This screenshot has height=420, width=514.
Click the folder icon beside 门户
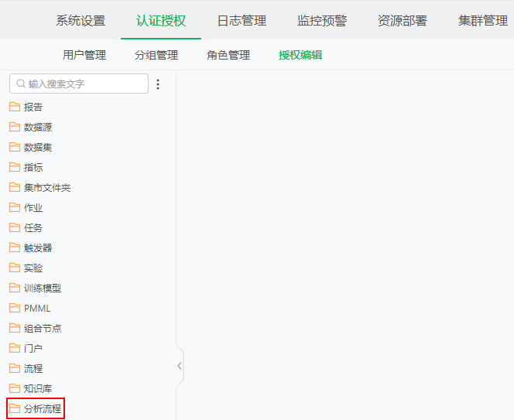coord(15,348)
